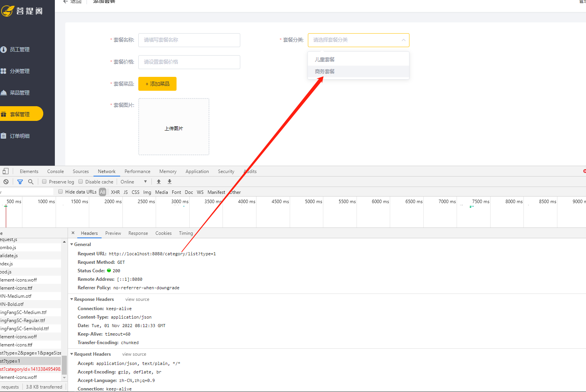Click request list scrollbar down arrow
Viewport: 586px width, 392px height.
pos(64,378)
